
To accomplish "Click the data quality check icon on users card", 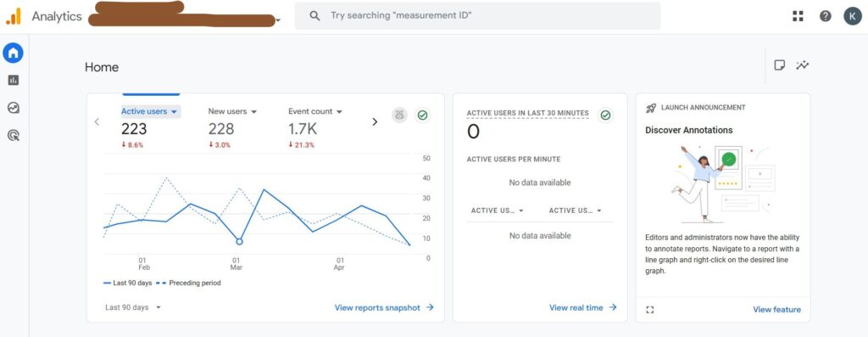I will click(x=423, y=115).
